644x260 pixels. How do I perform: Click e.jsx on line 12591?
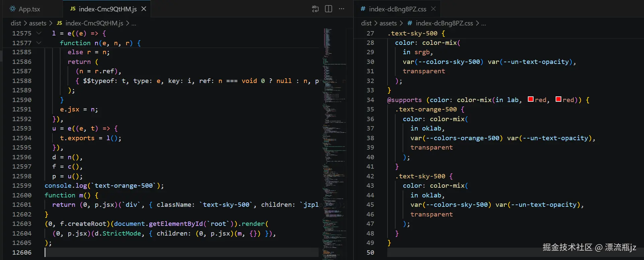70,109
